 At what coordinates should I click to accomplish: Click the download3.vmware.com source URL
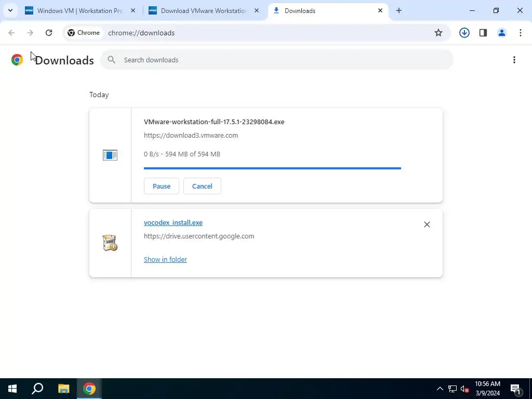(191, 135)
